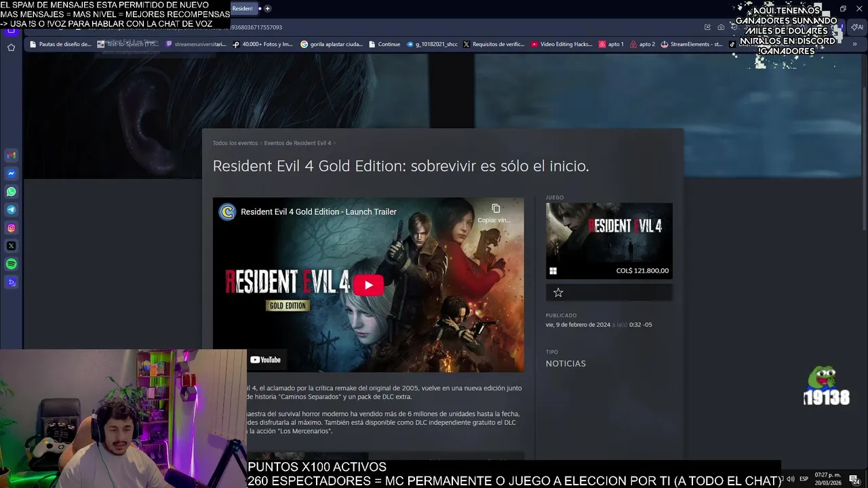Open 'Requisitos de verific...' bookmark
The height and width of the screenshot is (488, 868).
494,44
